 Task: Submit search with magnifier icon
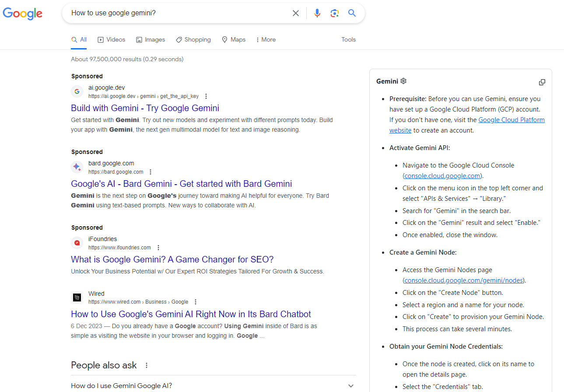352,13
